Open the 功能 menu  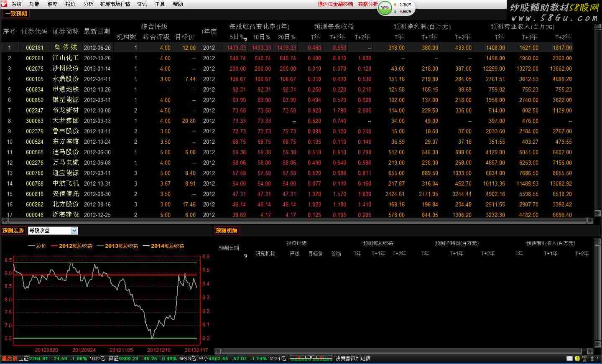coord(35,4)
